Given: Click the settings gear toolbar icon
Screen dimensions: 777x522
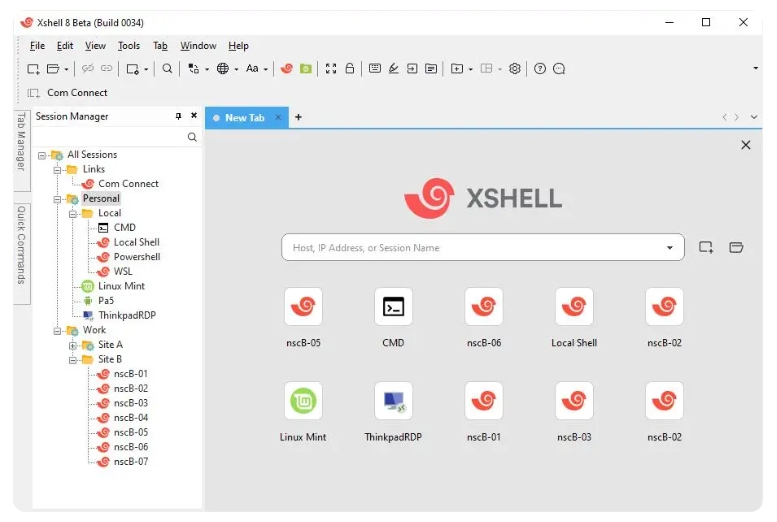Looking at the screenshot, I should click(515, 68).
